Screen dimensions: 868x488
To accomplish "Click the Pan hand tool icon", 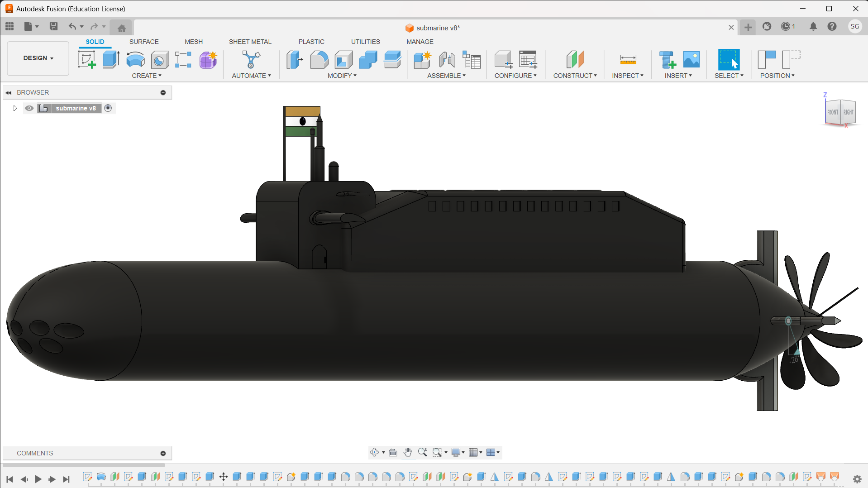I will point(408,452).
